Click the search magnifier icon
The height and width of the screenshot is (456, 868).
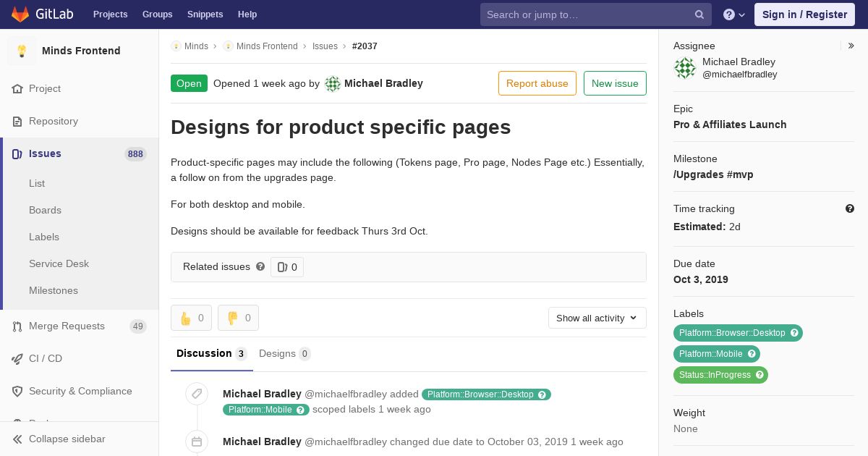(699, 14)
